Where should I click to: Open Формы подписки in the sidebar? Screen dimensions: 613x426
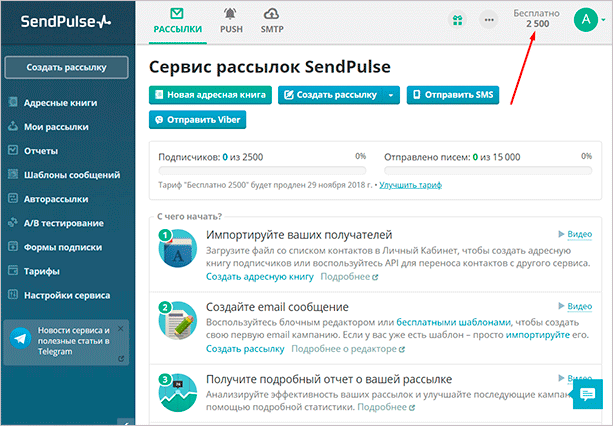[x=63, y=247]
